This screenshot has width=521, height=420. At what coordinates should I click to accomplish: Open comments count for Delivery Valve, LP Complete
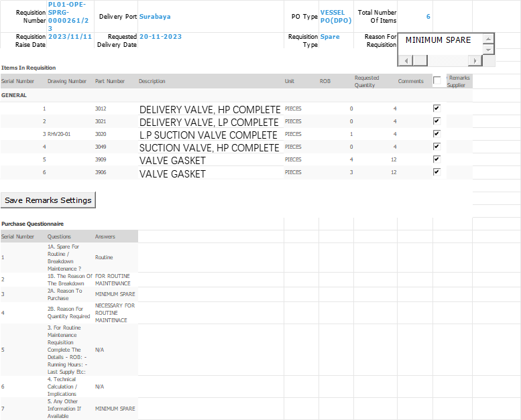(395, 121)
